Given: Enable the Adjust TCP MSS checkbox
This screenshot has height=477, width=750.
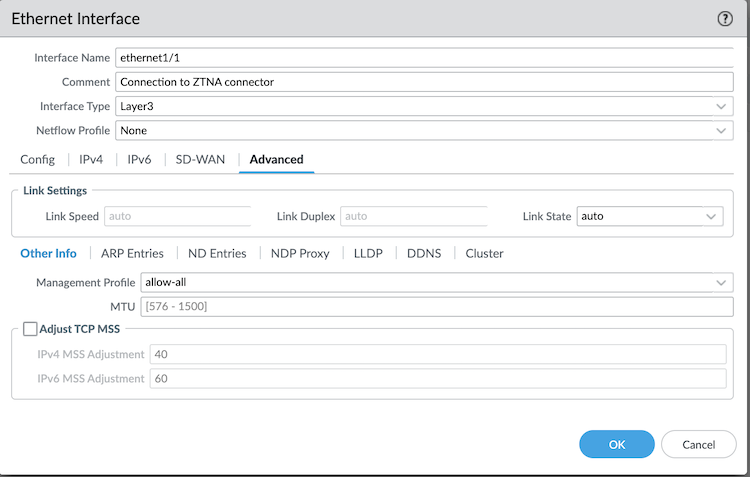Looking at the screenshot, I should click(30, 329).
